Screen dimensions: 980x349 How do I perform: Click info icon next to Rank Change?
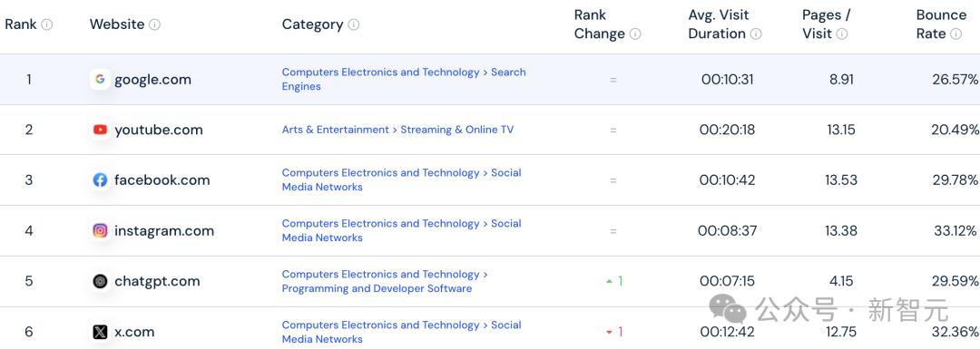pyautogui.click(x=635, y=34)
